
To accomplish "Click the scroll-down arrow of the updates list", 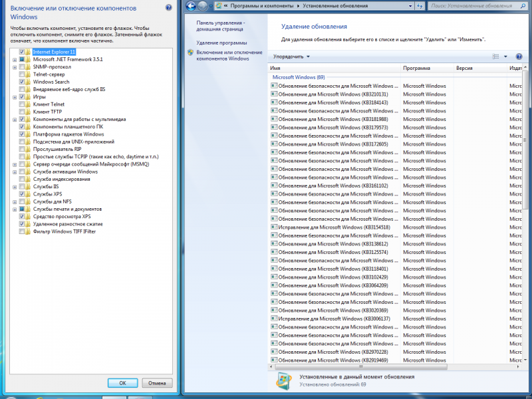I will point(525,360).
